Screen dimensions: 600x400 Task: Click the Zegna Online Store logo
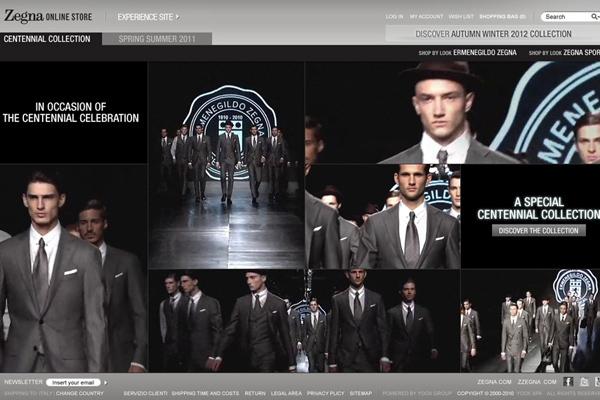(x=48, y=16)
